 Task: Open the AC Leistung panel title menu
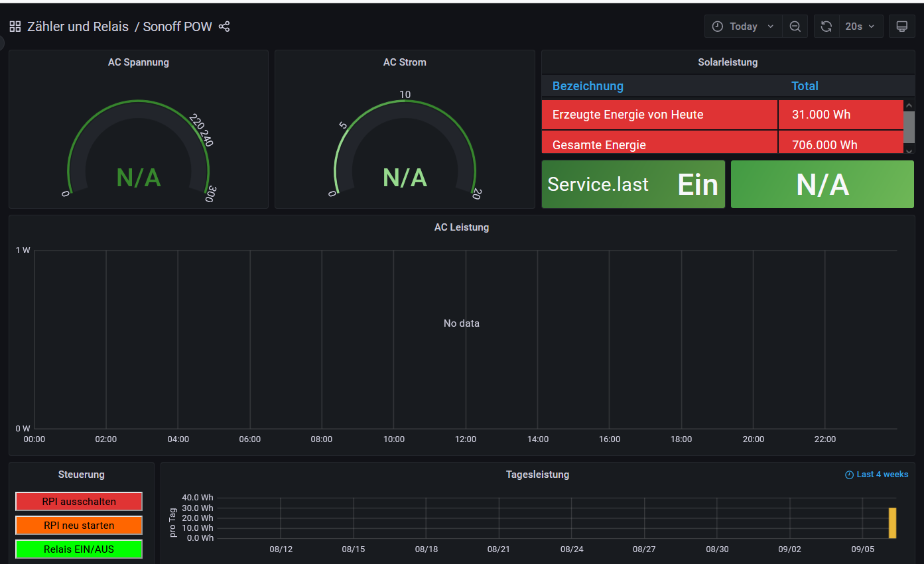click(x=461, y=227)
